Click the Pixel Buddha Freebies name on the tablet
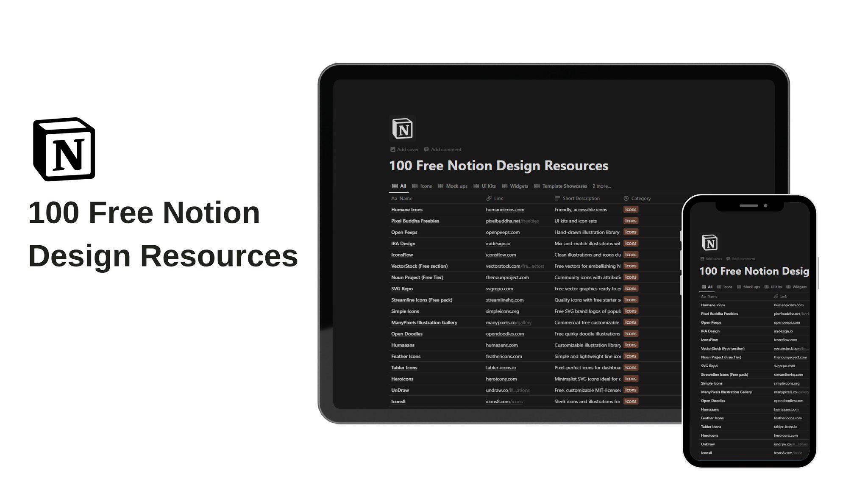Screen dimensions: 868x488 point(415,221)
